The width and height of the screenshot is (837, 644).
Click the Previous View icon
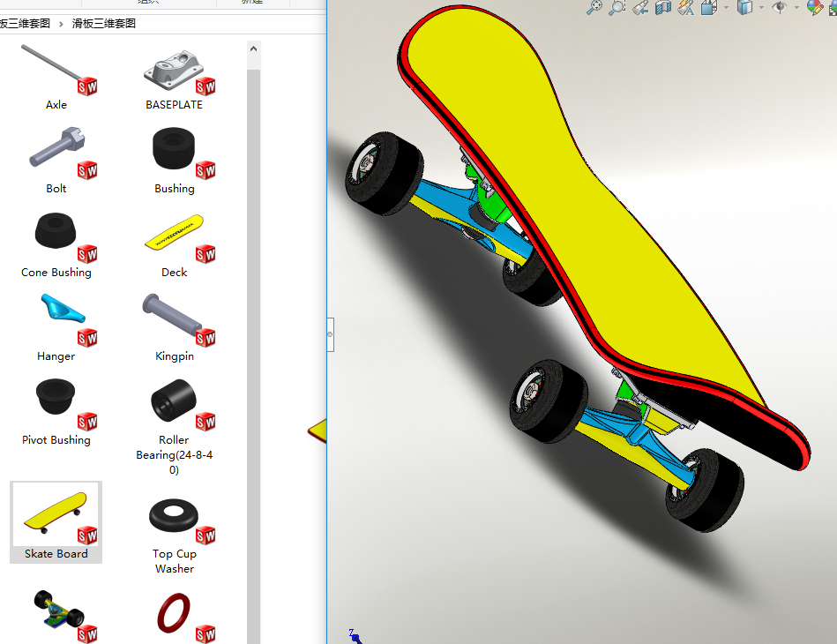tap(640, 7)
